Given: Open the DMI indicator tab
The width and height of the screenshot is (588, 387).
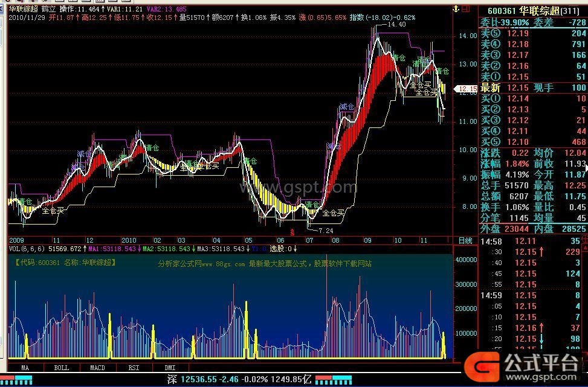Looking at the screenshot, I should (x=170, y=368).
